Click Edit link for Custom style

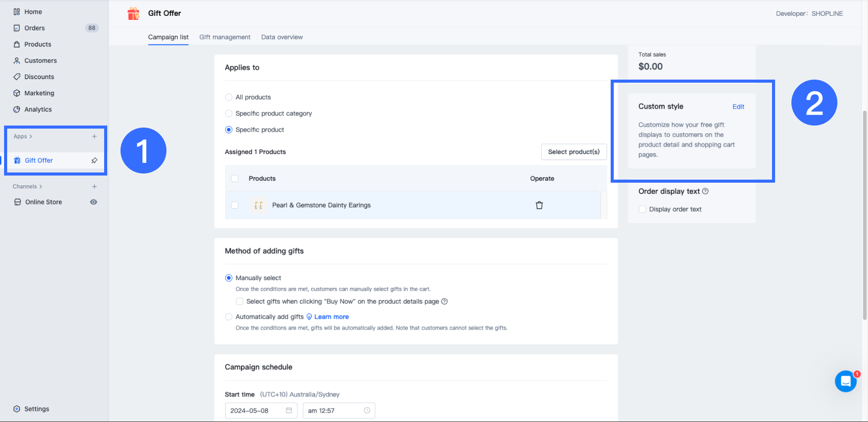click(738, 107)
